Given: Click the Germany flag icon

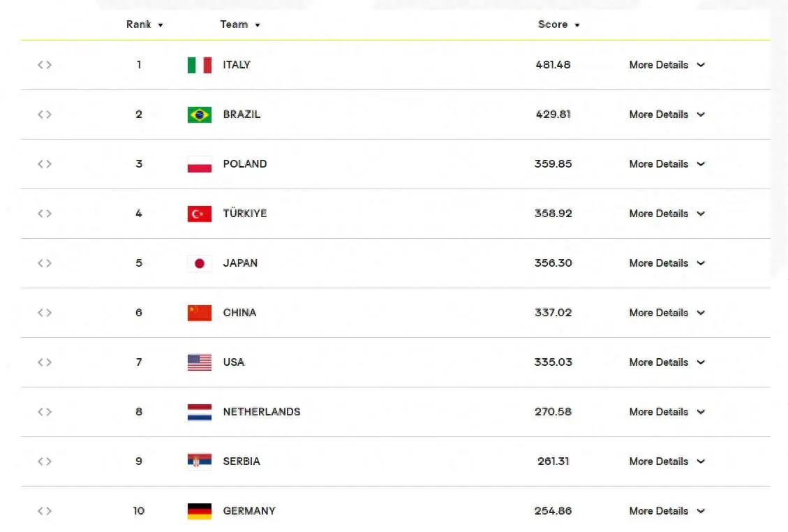Looking at the screenshot, I should (x=200, y=511).
